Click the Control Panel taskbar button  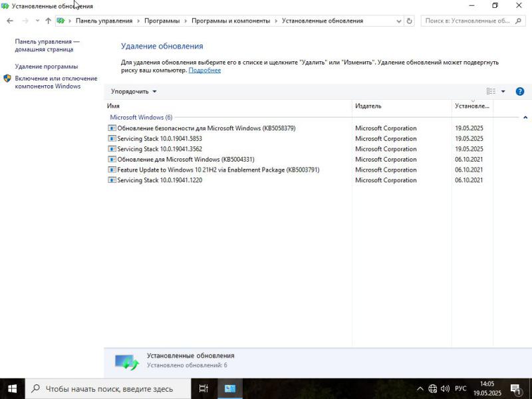(229, 389)
